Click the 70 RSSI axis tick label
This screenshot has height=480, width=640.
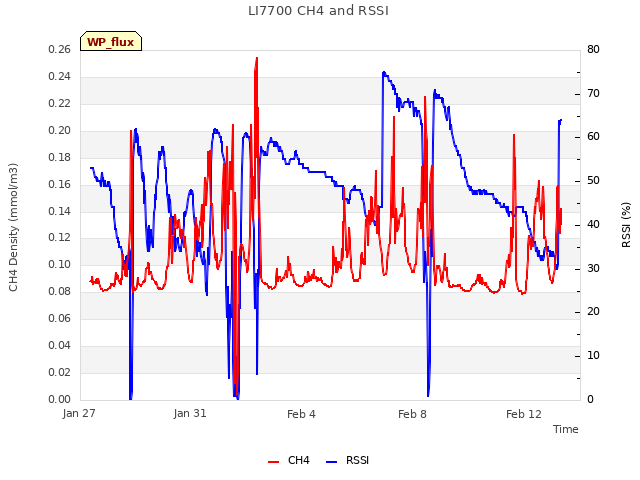point(593,93)
